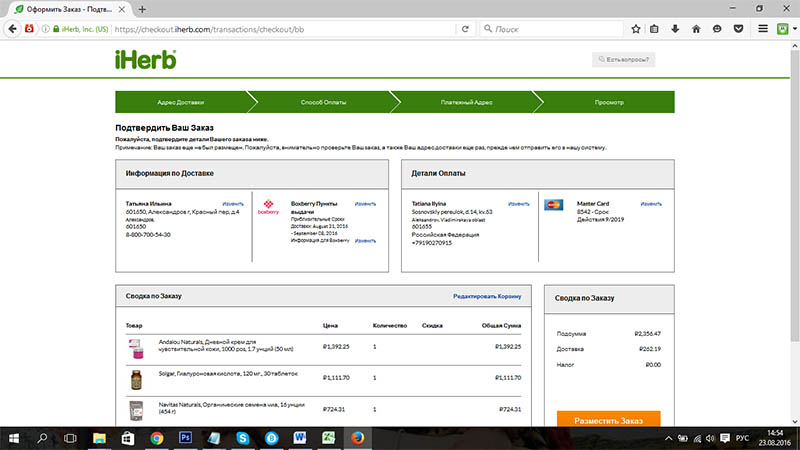The image size is (800, 450).
Task: Click the Andalou Naturals cream product thumbnail
Action: (136, 348)
